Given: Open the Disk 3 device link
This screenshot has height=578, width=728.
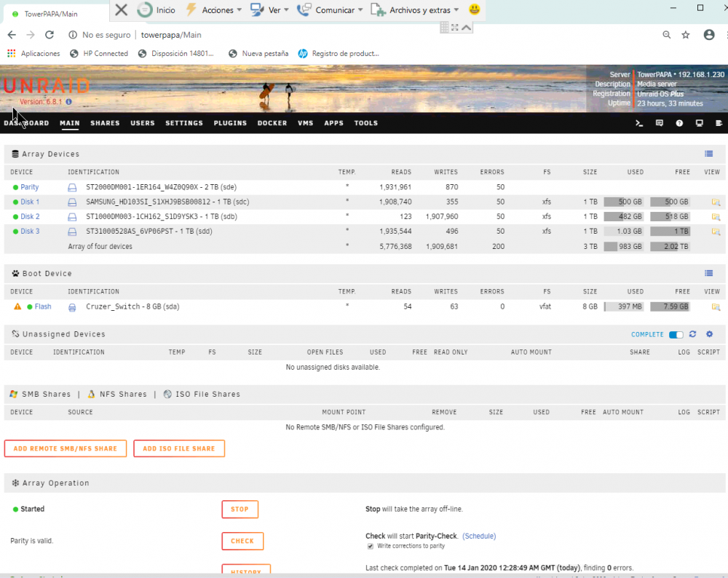Looking at the screenshot, I should pos(30,231).
